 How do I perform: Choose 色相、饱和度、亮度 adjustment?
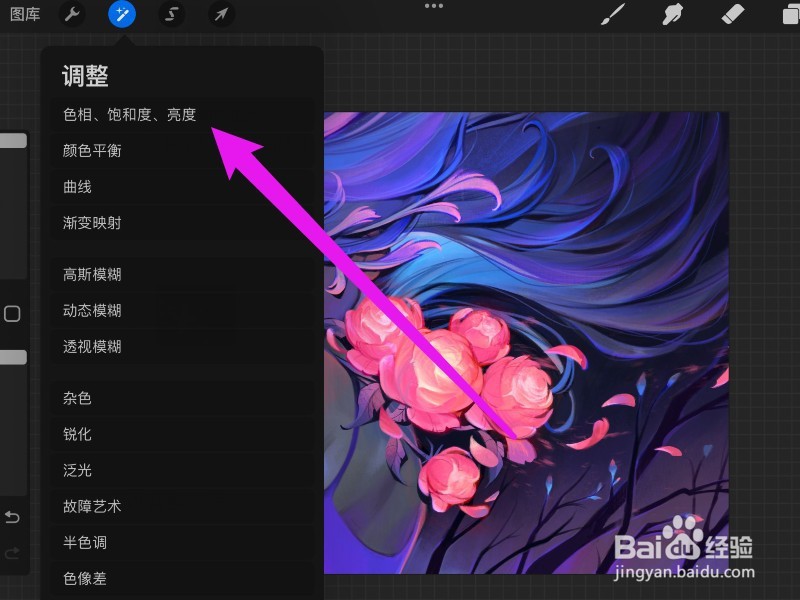coord(183,114)
